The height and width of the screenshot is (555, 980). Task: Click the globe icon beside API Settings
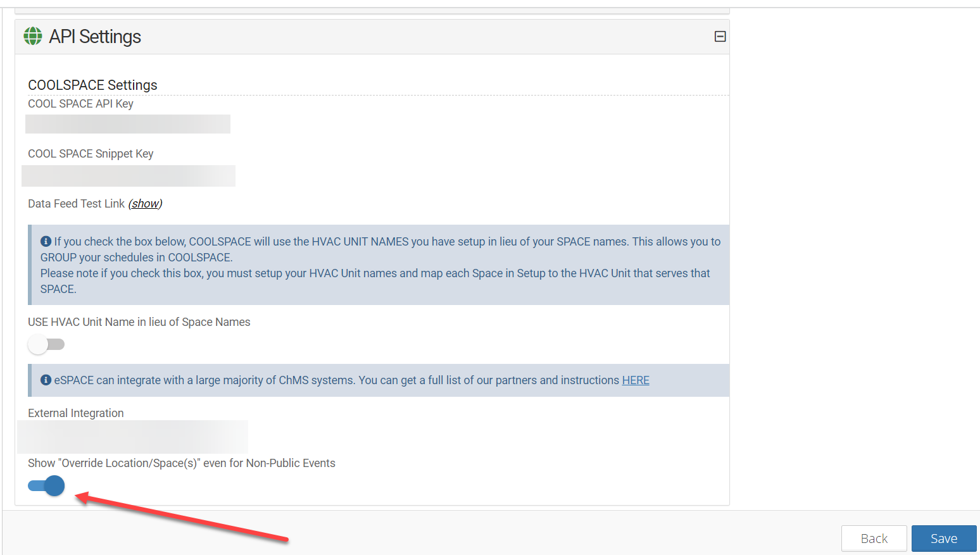point(33,37)
